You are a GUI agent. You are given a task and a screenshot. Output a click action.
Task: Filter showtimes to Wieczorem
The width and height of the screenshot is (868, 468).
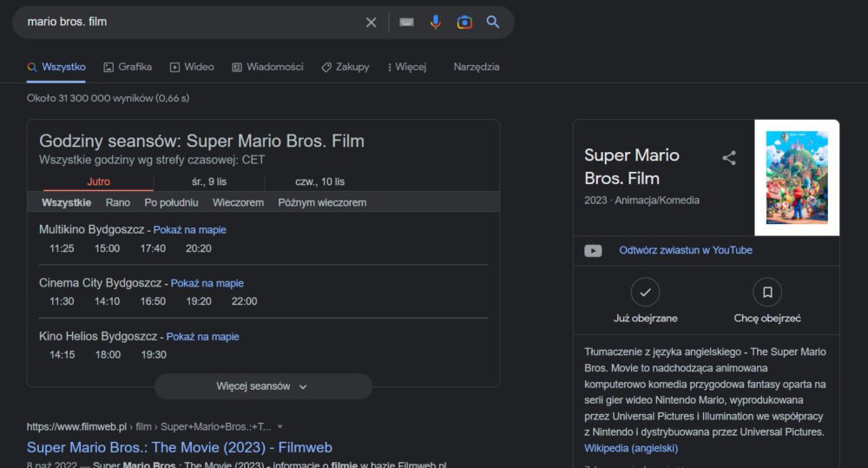tap(238, 202)
